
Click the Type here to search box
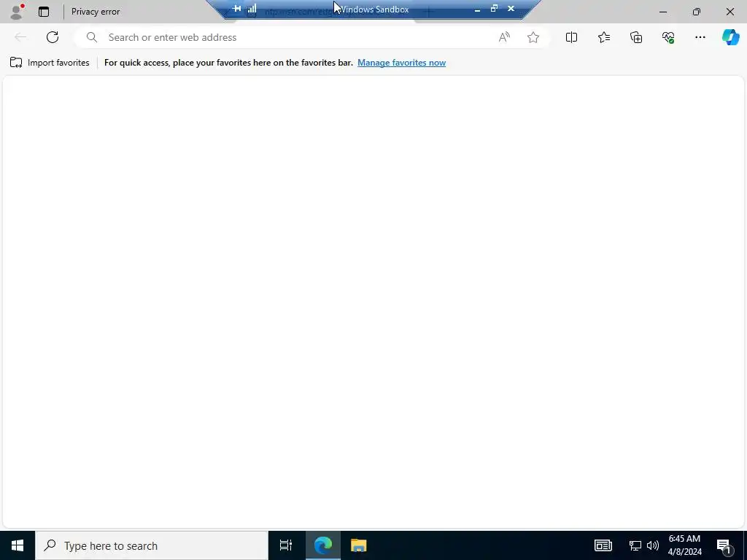tap(152, 545)
